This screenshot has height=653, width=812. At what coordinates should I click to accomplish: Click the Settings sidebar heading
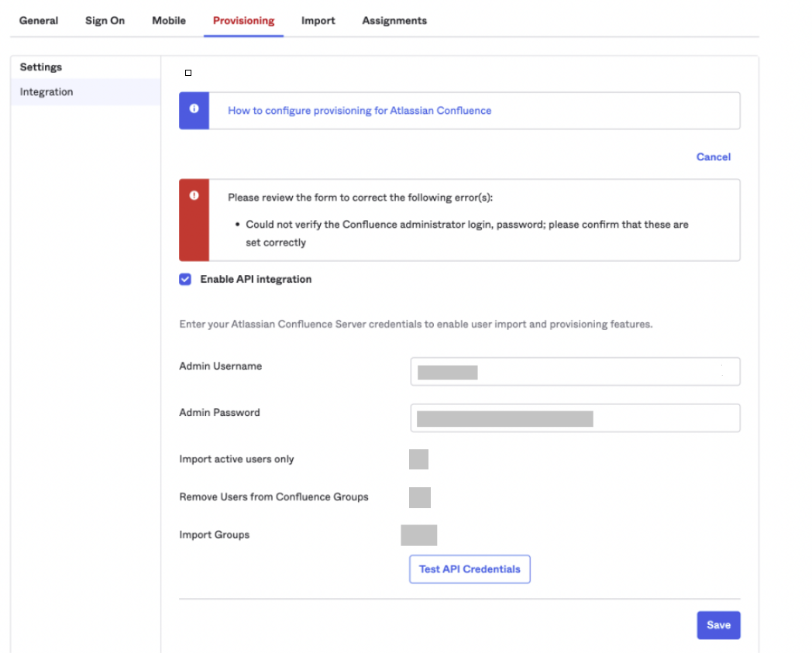click(x=41, y=67)
